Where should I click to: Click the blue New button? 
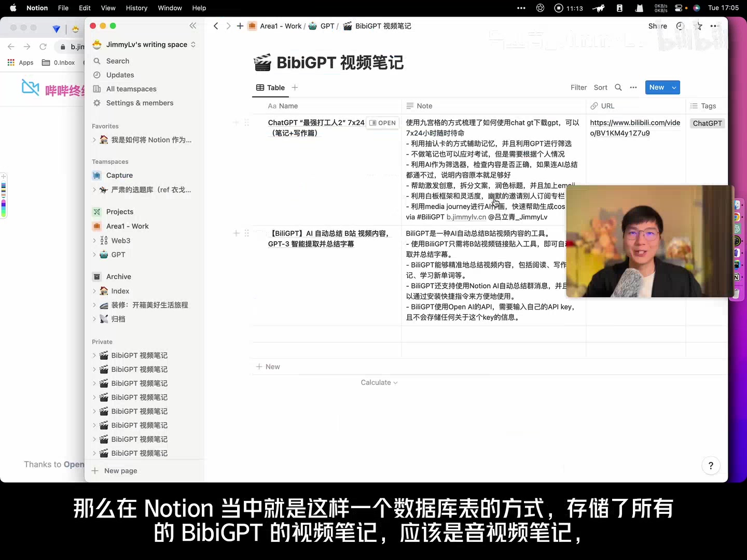pyautogui.click(x=657, y=87)
